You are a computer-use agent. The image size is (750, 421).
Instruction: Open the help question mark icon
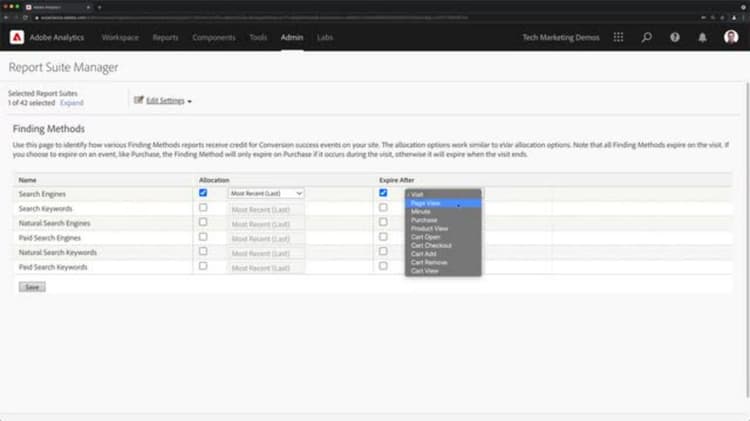point(675,37)
